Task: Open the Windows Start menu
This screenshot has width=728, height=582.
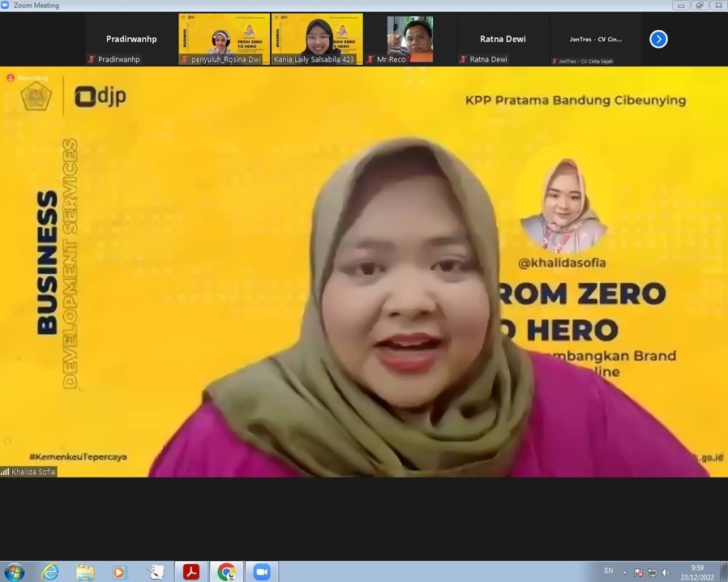Action: pos(14,571)
